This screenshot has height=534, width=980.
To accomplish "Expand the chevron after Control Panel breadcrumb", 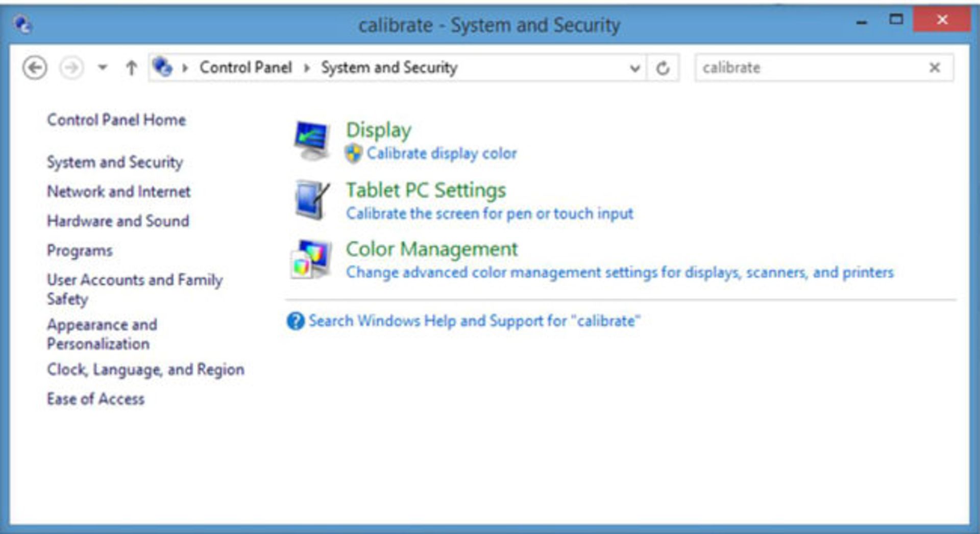I will pyautogui.click(x=307, y=68).
